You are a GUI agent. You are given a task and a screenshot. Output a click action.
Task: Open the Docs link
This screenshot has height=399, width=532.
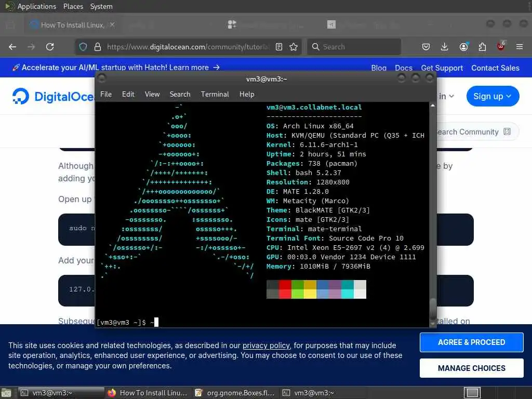[403, 68]
